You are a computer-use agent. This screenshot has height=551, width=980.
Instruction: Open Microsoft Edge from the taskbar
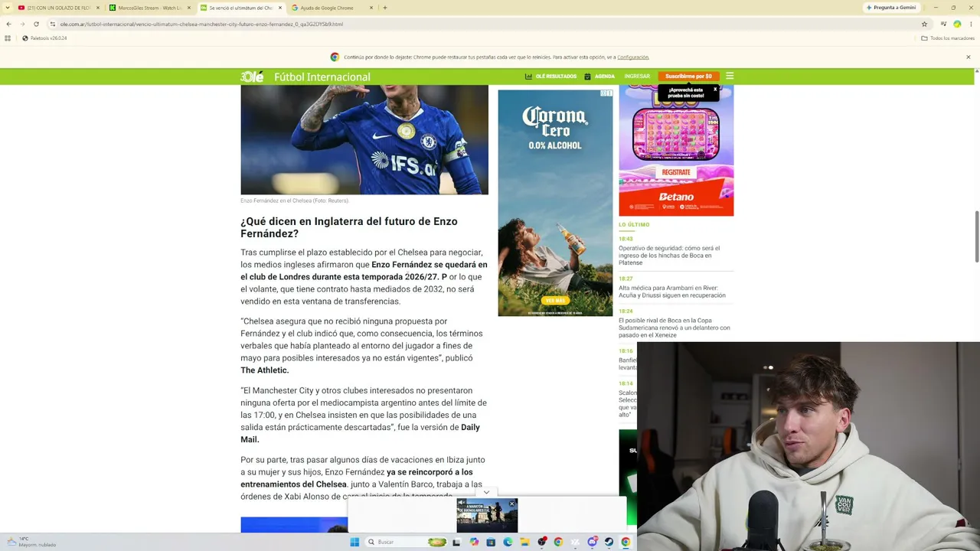pyautogui.click(x=508, y=542)
